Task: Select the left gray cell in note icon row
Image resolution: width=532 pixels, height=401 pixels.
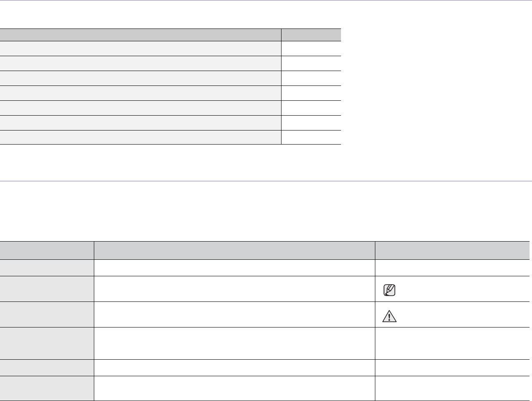Action: 47,289
